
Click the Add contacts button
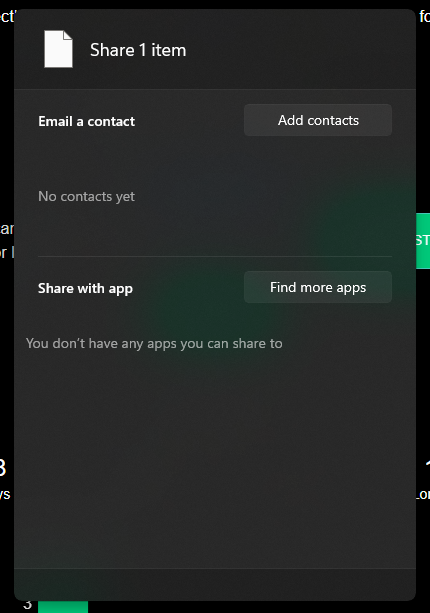318,120
